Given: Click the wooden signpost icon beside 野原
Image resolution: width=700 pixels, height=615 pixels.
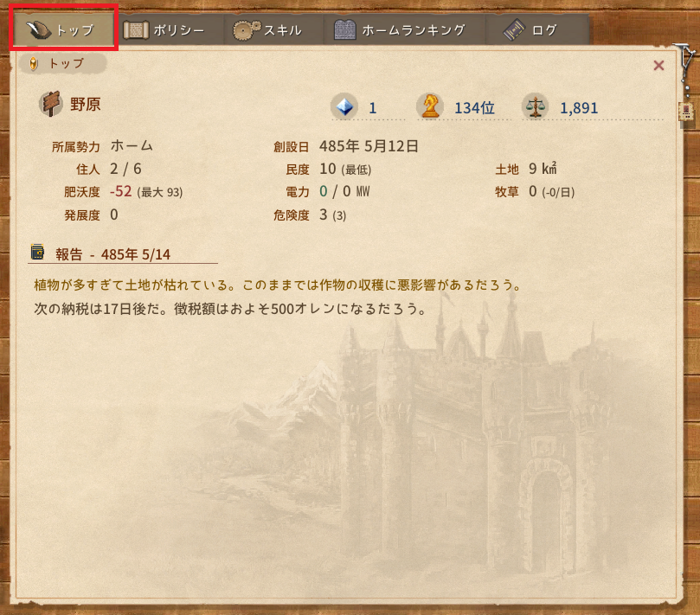Looking at the screenshot, I should [50, 104].
